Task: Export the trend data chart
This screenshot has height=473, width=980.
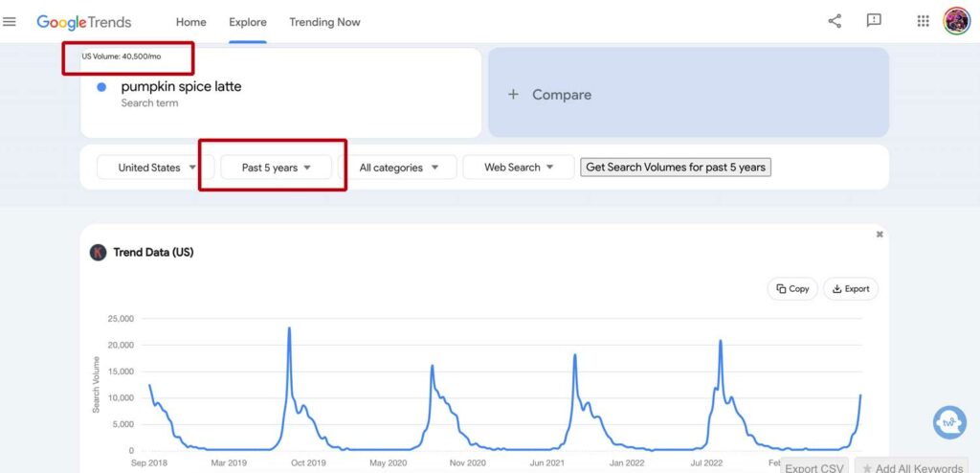Action: pyautogui.click(x=851, y=288)
